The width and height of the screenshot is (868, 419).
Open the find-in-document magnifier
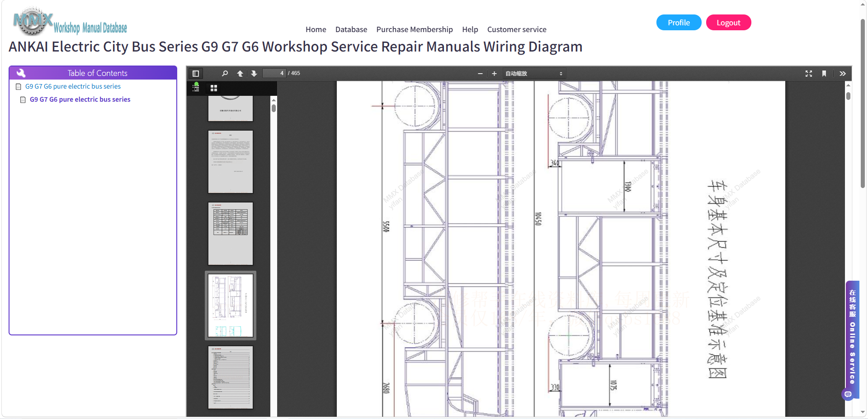(225, 73)
